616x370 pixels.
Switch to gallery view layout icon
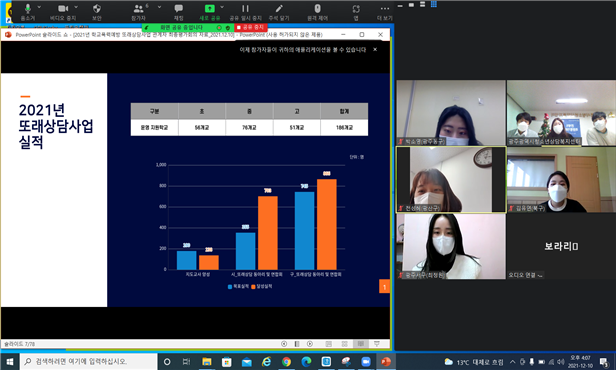click(434, 4)
